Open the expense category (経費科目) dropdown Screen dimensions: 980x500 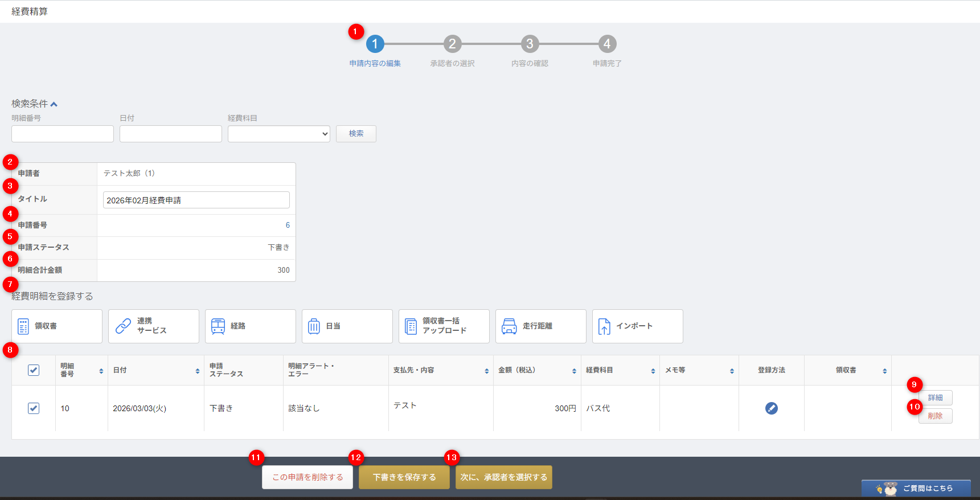coord(278,134)
